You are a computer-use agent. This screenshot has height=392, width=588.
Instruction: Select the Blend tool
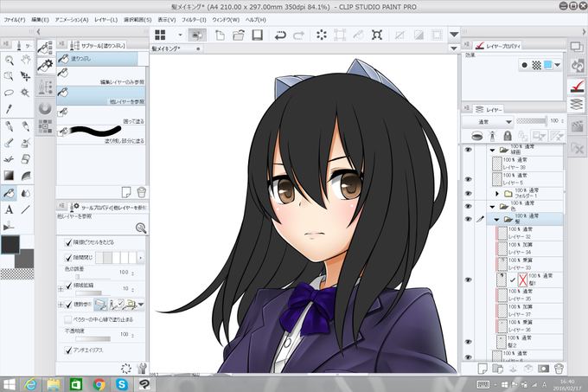click(x=25, y=193)
